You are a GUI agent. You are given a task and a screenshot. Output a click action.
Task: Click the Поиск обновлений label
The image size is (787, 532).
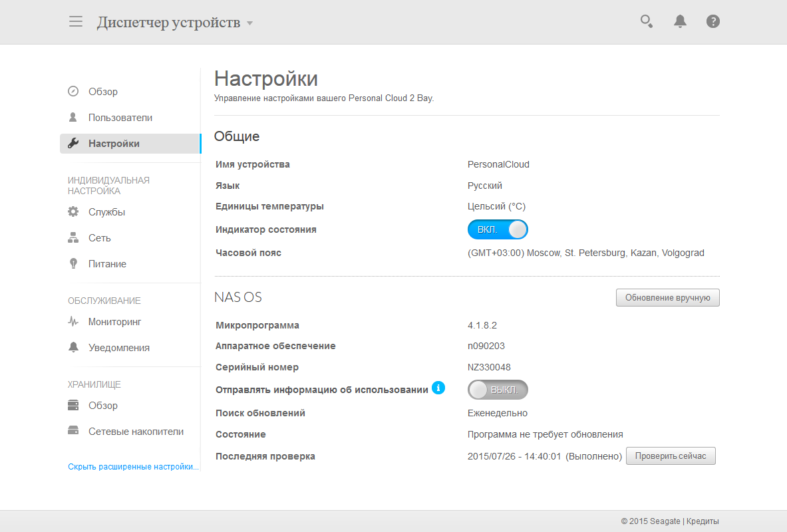260,413
